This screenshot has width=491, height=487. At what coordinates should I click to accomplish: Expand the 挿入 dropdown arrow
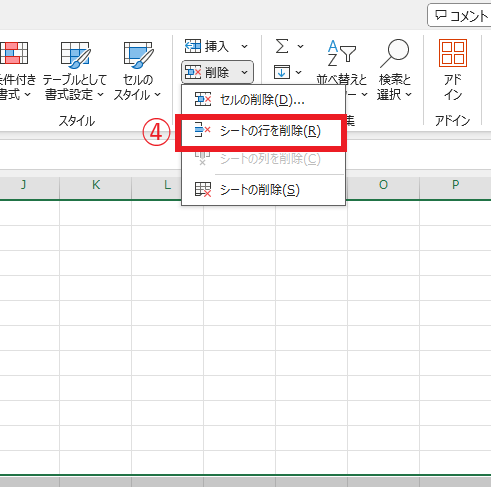click(x=244, y=46)
